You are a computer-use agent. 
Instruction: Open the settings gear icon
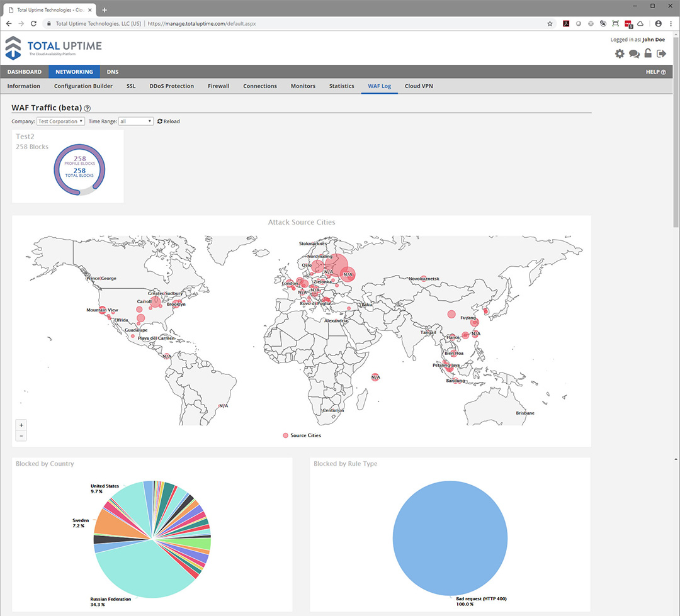coord(620,53)
